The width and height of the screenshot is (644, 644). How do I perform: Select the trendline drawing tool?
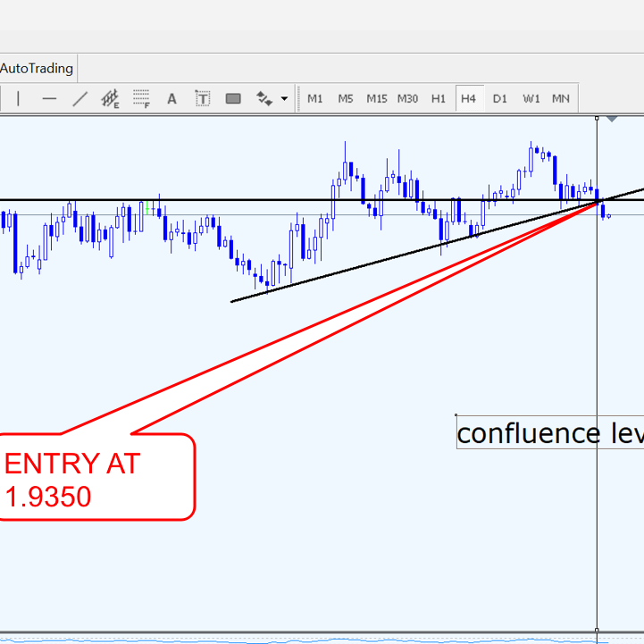point(79,98)
